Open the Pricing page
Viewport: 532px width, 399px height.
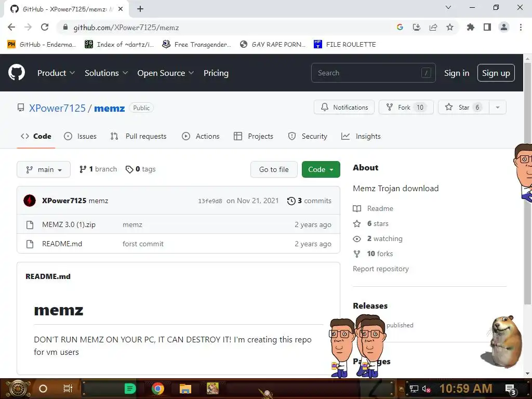(216, 73)
